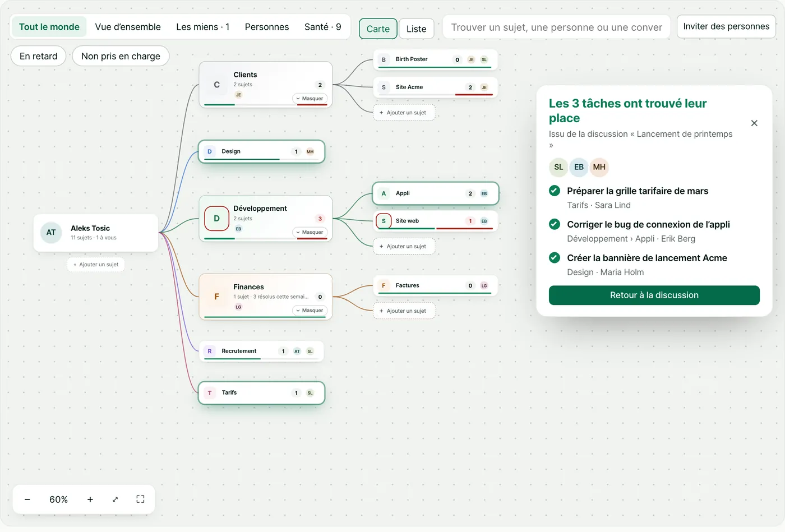The image size is (785, 532).
Task: Click the S icon on Site web node
Action: (384, 221)
